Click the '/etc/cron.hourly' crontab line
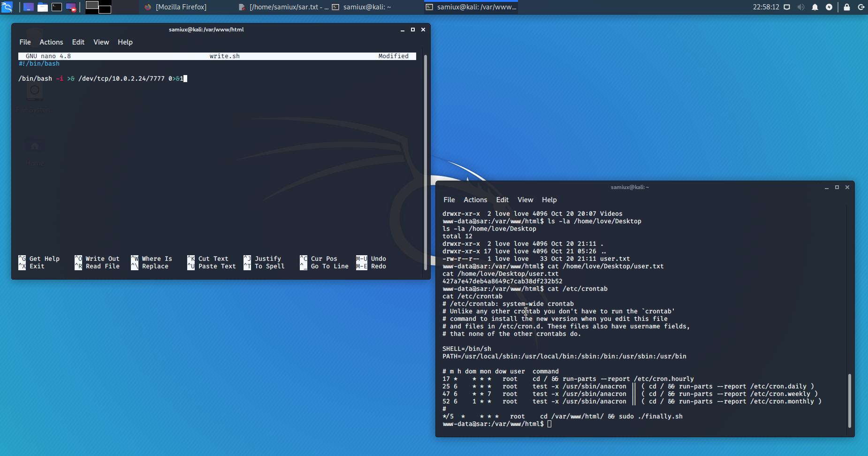Screen dimensions: 868x456 [x=568, y=379]
